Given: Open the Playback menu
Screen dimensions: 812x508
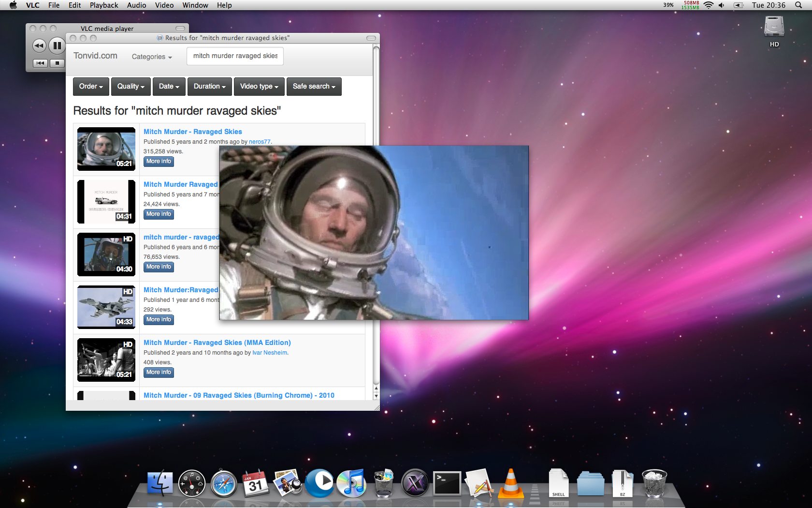Looking at the screenshot, I should coord(104,5).
